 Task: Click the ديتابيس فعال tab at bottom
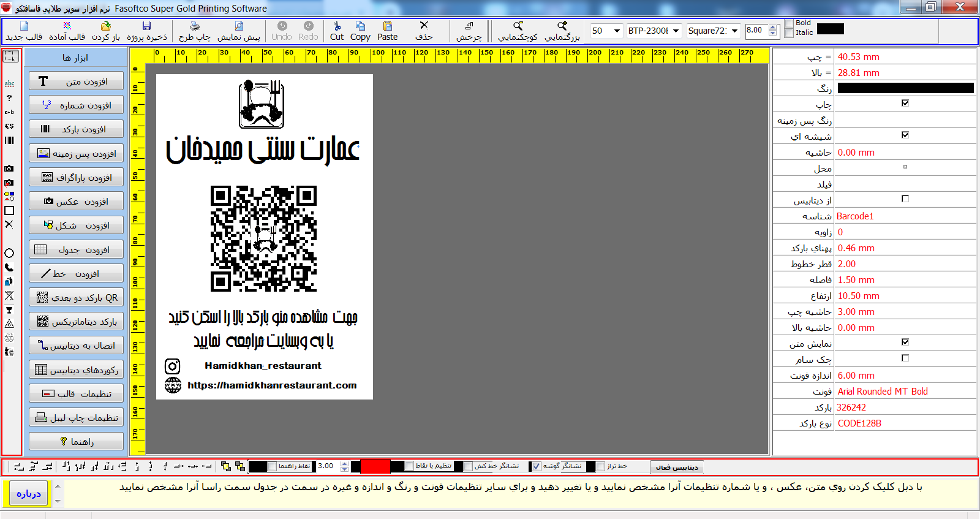[677, 468]
